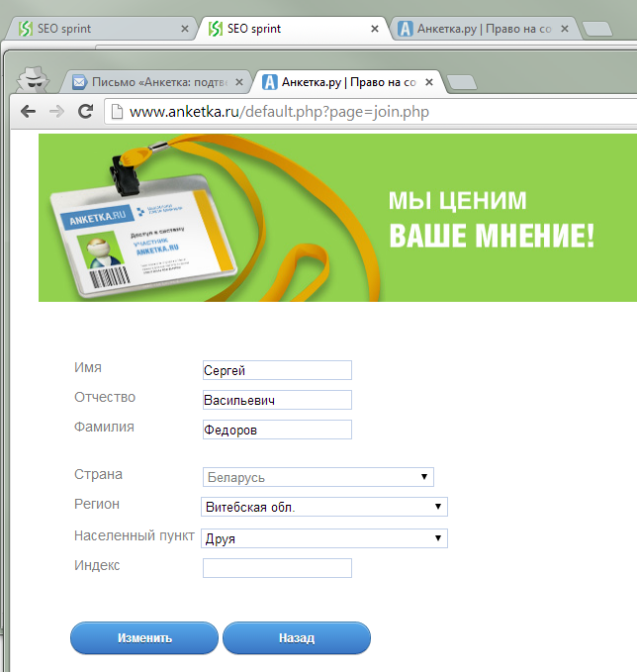Click the address bar URL

(279, 112)
